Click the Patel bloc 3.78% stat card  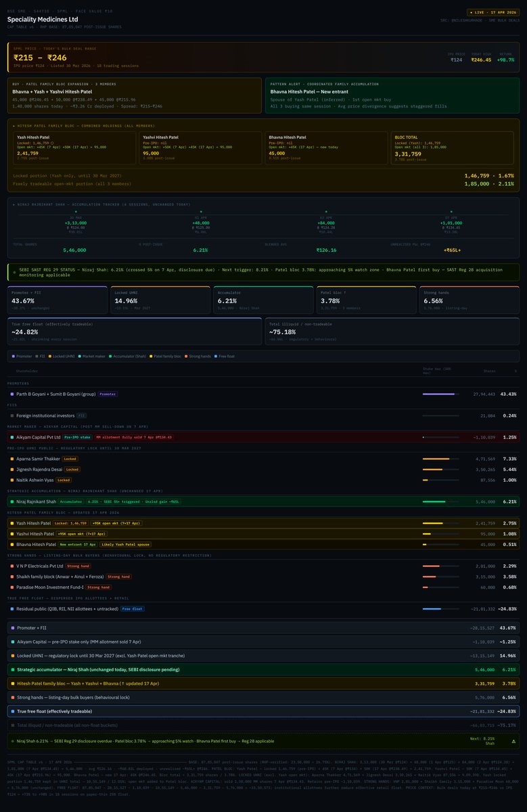[x=365, y=300]
